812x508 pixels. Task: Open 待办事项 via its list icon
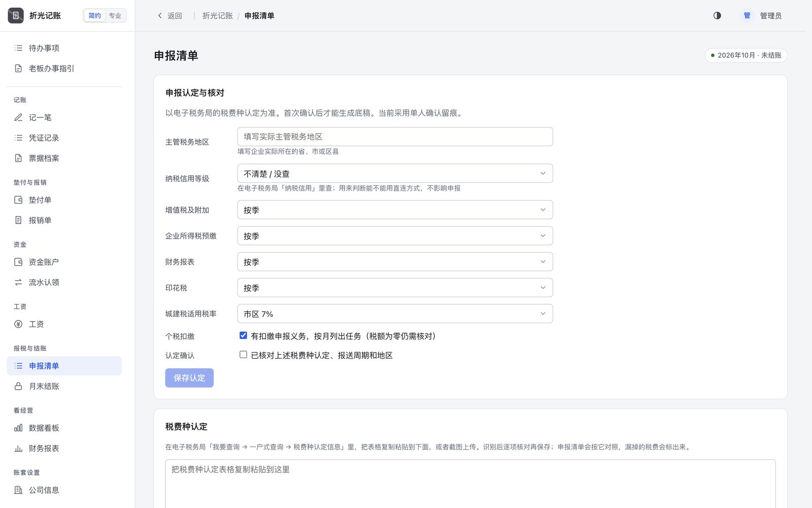pos(18,48)
